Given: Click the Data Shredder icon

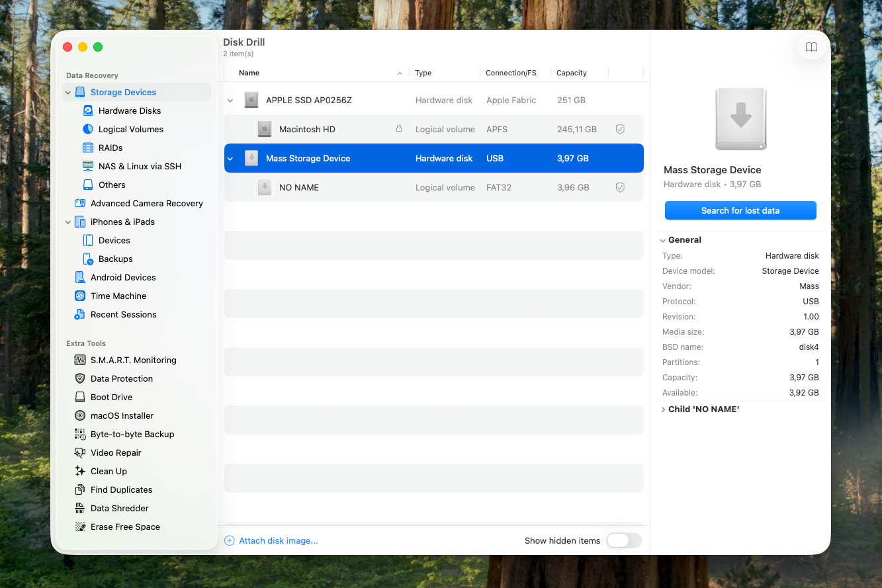Looking at the screenshot, I should pos(80,508).
